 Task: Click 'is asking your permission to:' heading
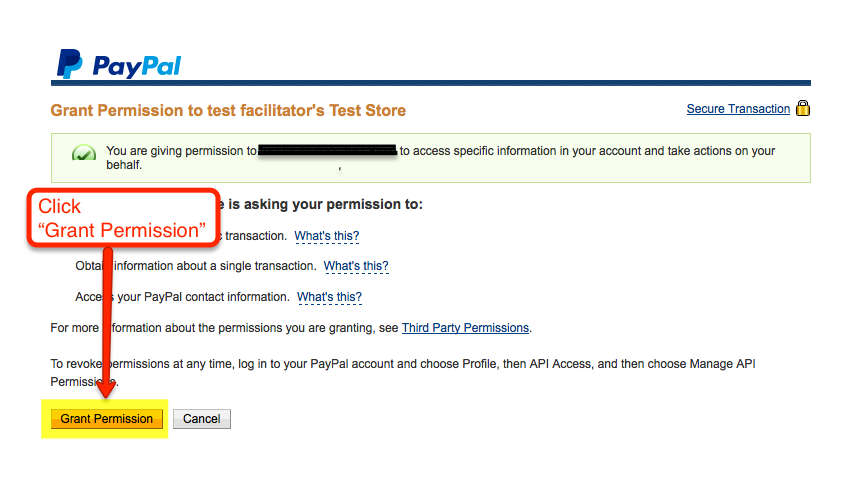pos(325,204)
